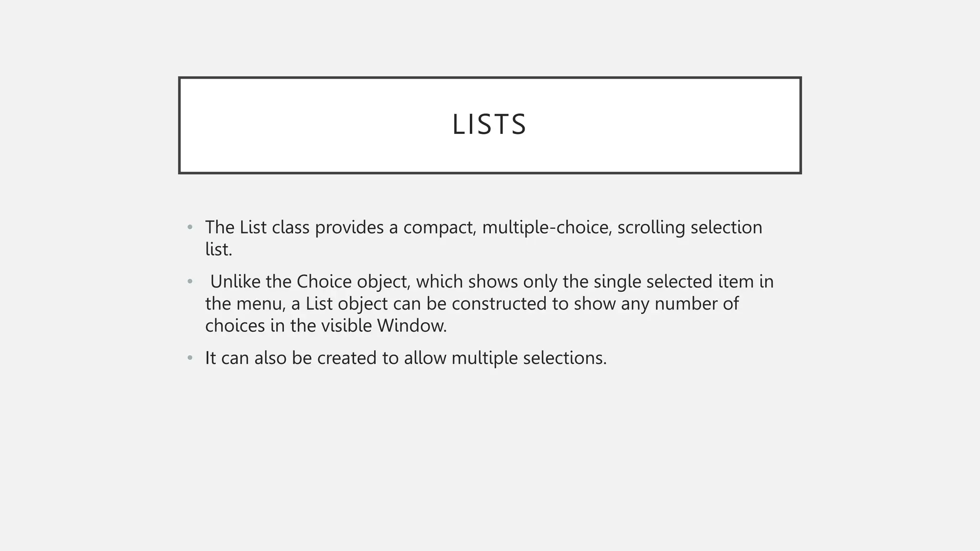Click the words 'List object' in second bullet

(346, 304)
